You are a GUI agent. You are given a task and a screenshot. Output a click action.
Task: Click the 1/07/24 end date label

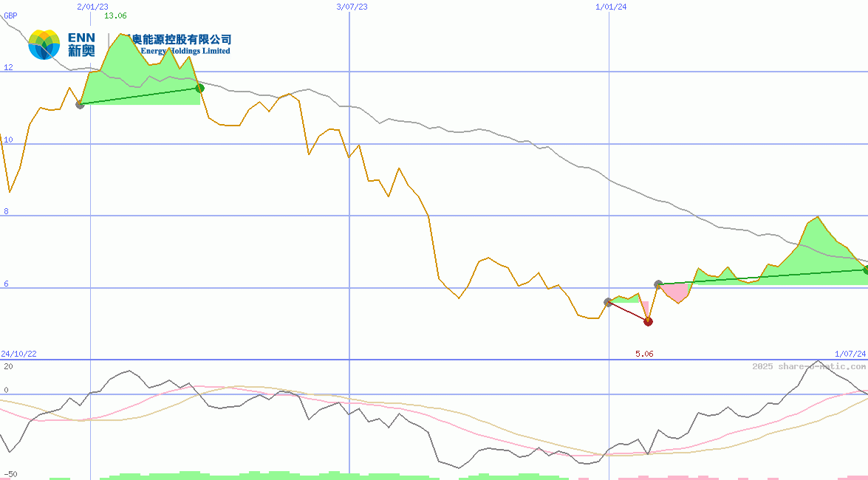pos(850,354)
